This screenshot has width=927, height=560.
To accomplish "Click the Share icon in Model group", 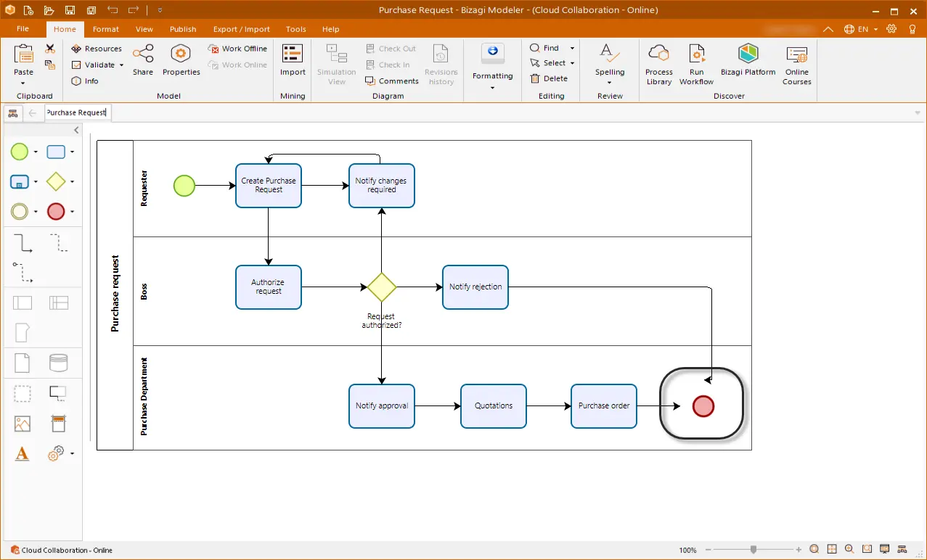I will click(x=143, y=59).
